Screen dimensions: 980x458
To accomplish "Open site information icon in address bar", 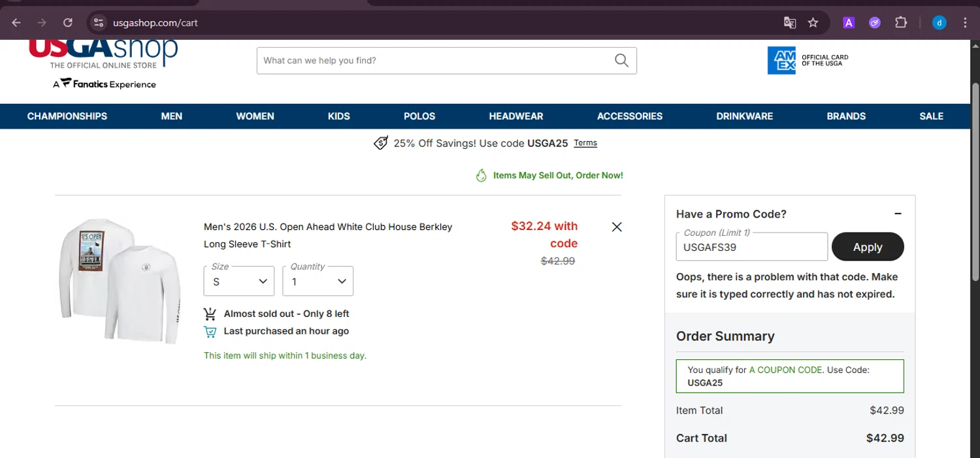I will tap(98, 23).
